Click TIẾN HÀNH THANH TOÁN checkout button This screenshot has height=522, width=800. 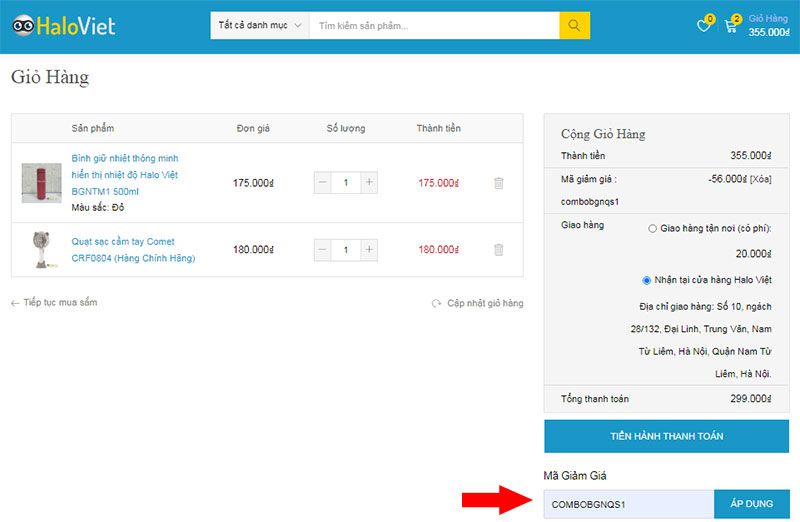[x=666, y=436]
